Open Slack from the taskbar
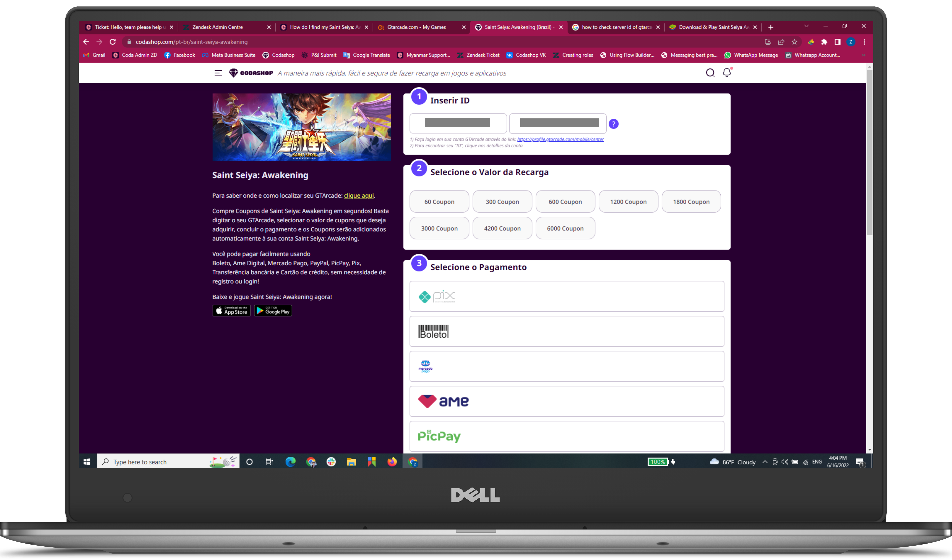Viewport: 952px width, 560px height. 331,461
